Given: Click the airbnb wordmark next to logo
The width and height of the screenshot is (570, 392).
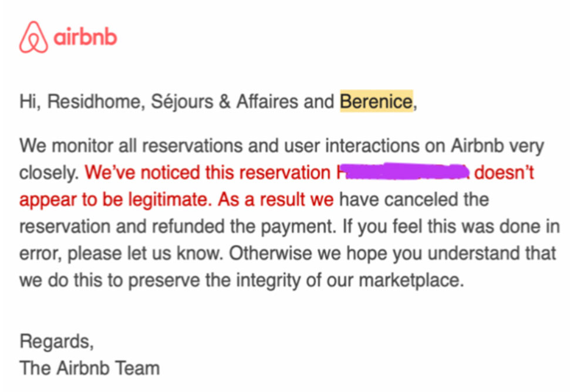Looking at the screenshot, I should click(86, 38).
